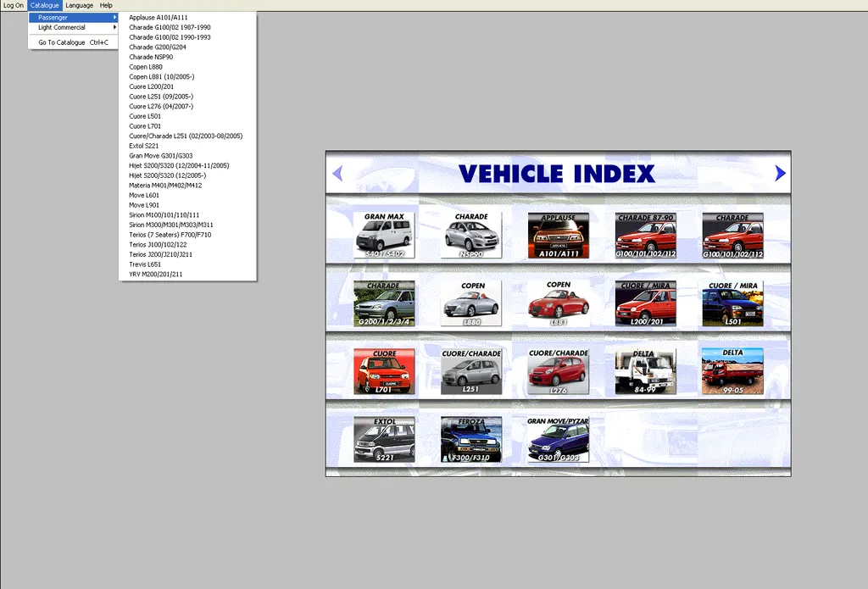
Task: Select Charade G100/02 1987-1990 menu entry
Action: [187, 28]
